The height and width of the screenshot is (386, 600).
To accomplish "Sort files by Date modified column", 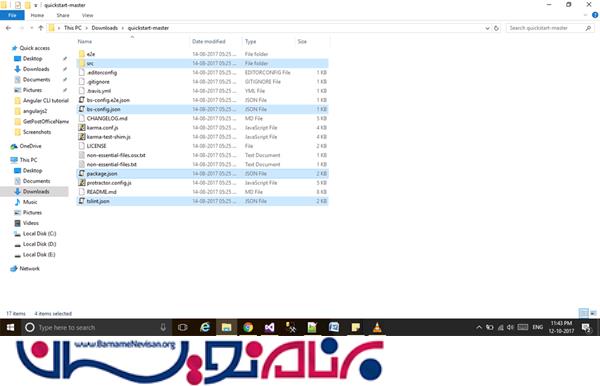I will pos(209,41).
